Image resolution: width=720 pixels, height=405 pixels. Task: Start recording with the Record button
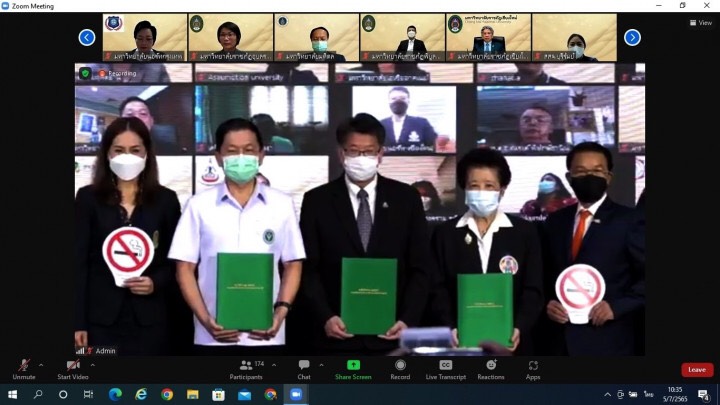click(x=400, y=368)
